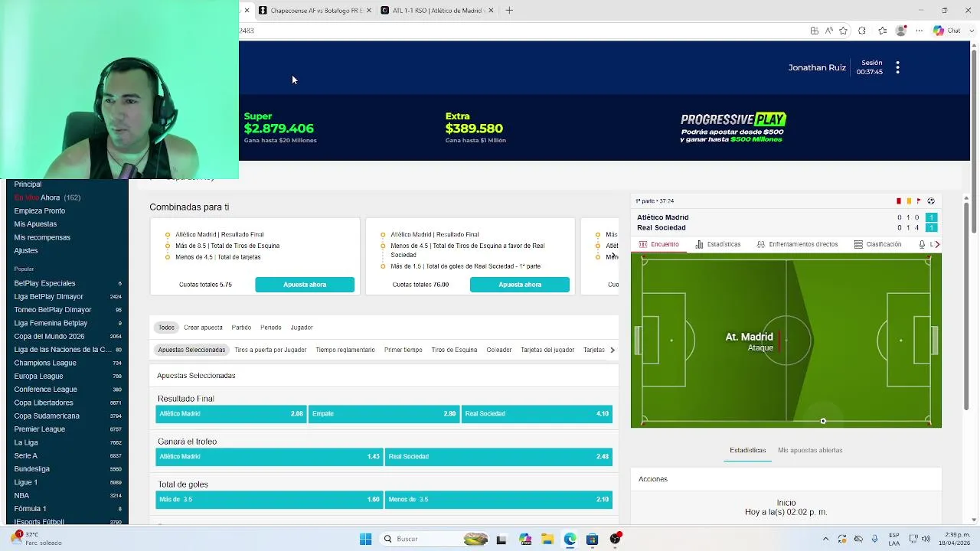Image resolution: width=980 pixels, height=551 pixels.
Task: Open Mis Apuestas in sidebar
Action: tap(35, 224)
